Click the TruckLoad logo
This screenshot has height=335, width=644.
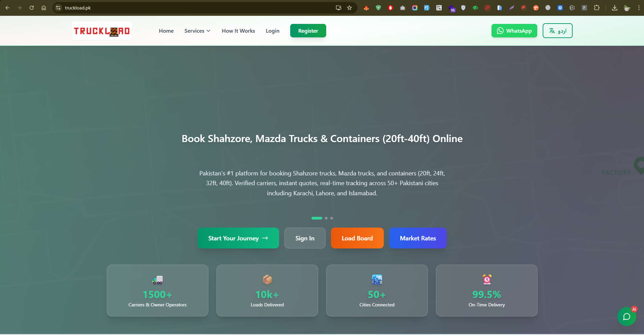[x=102, y=31]
